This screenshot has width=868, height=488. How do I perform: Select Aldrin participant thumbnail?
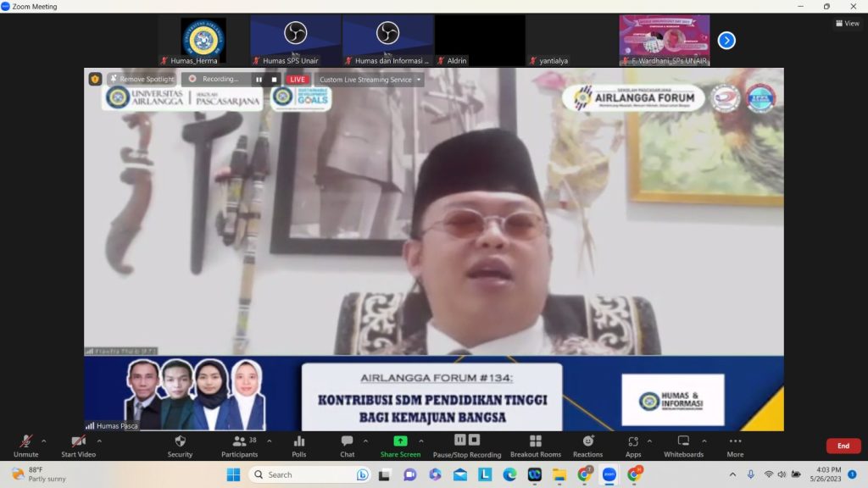click(x=480, y=41)
